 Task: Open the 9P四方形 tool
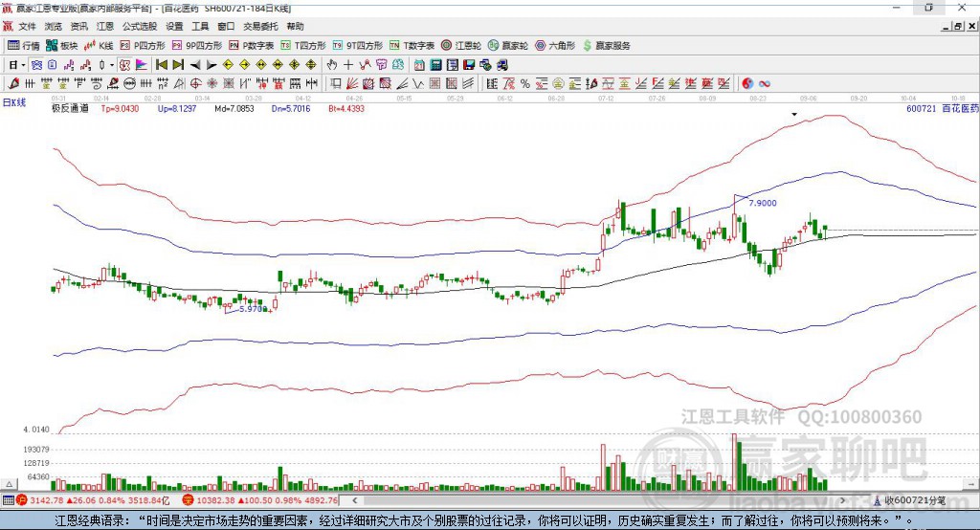(x=197, y=46)
